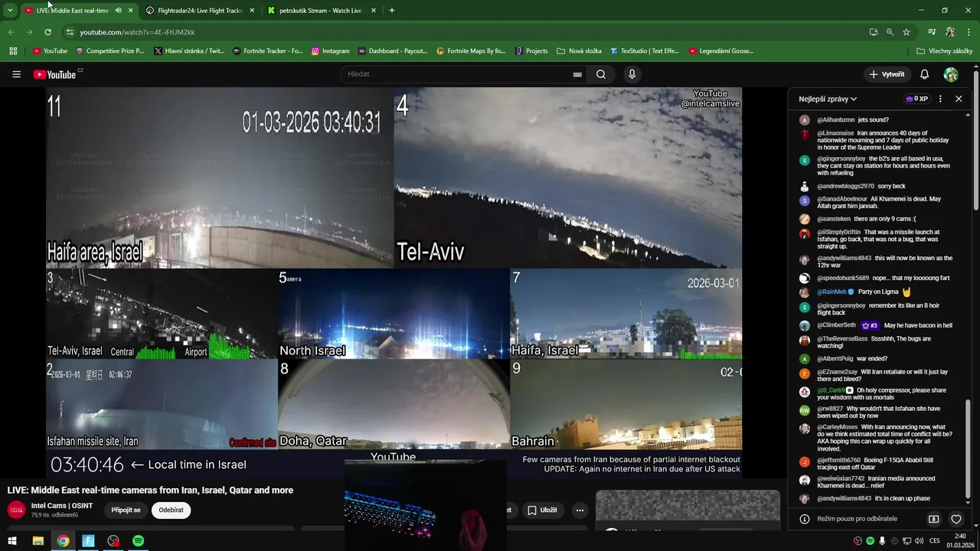This screenshot has width=980, height=551.
Task: Open more actions ellipsis below video
Action: (x=580, y=510)
